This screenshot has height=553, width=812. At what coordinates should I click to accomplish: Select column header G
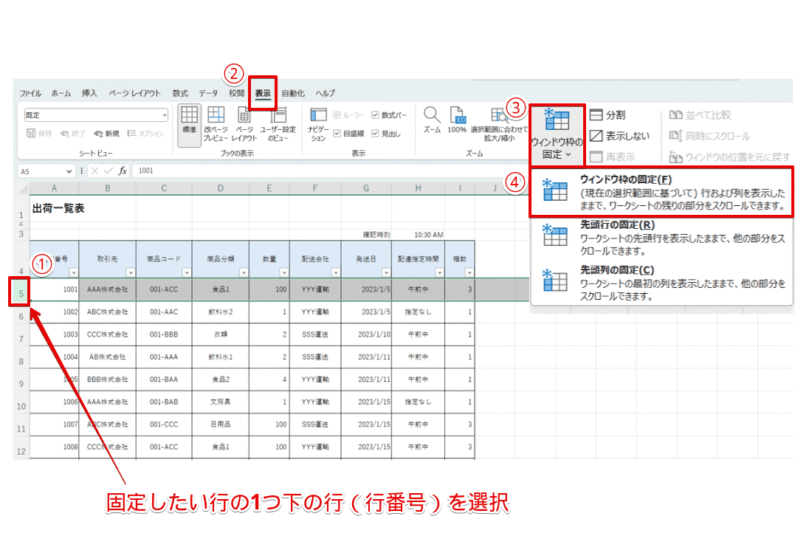point(366,188)
